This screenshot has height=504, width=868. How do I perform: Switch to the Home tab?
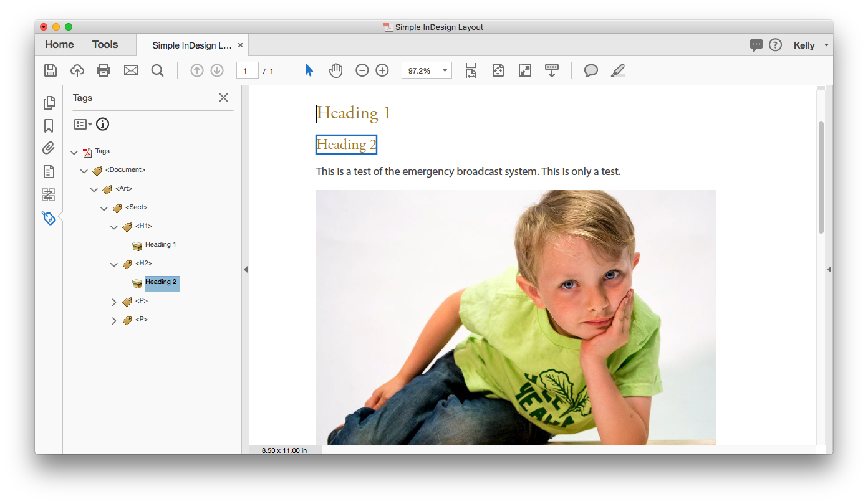(x=59, y=44)
